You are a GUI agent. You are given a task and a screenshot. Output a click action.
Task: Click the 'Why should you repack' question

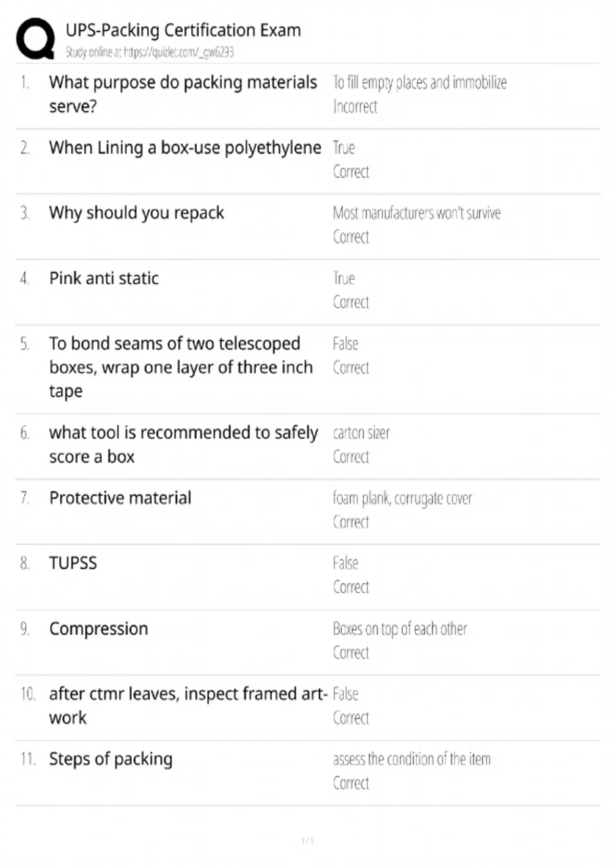(x=136, y=212)
